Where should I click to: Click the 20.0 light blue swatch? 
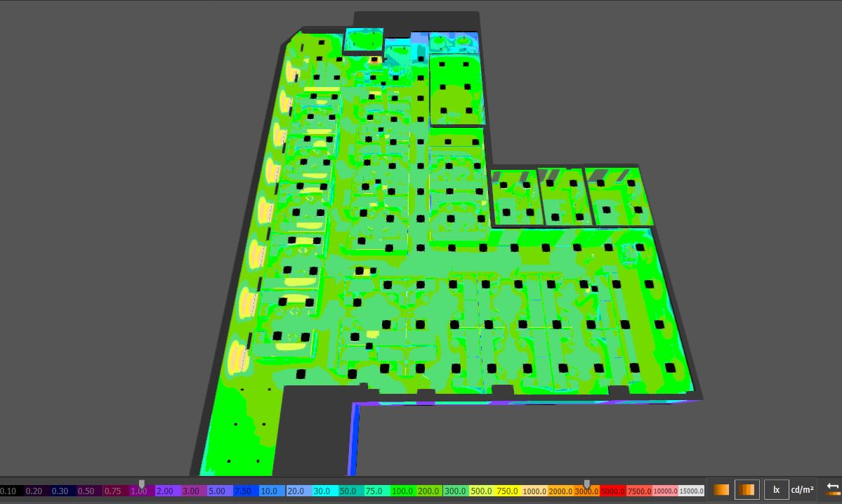click(296, 491)
